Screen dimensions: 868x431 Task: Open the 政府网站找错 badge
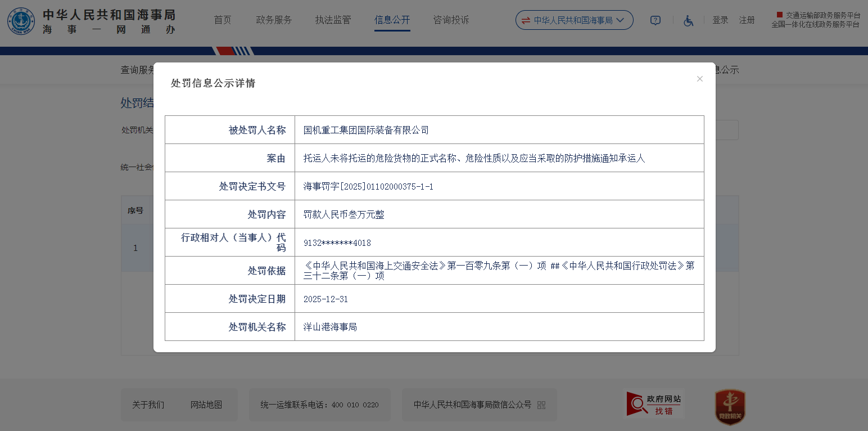[x=655, y=405]
